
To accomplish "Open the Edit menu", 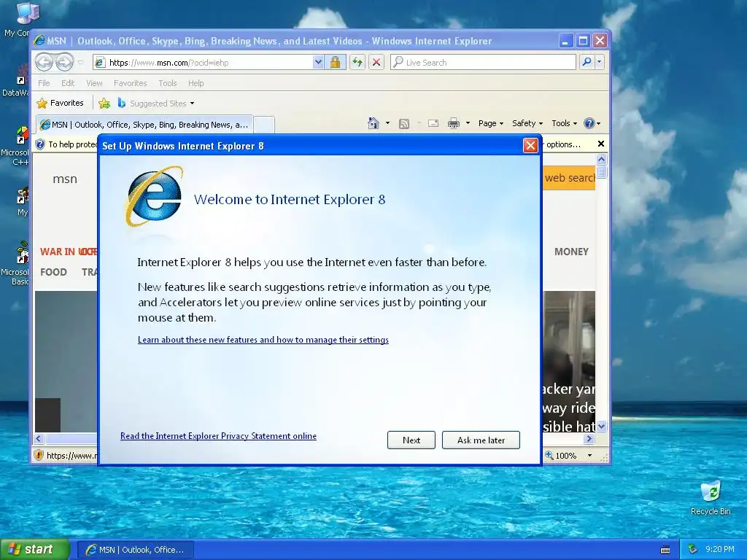I will pos(68,83).
